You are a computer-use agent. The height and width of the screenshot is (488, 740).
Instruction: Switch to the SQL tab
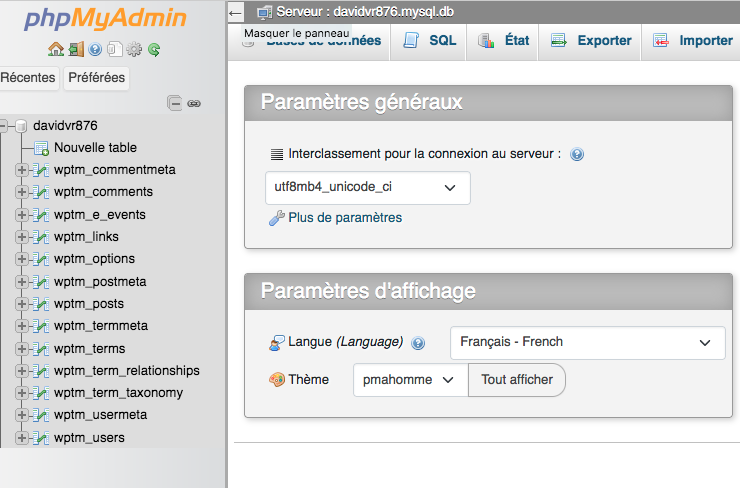click(430, 41)
